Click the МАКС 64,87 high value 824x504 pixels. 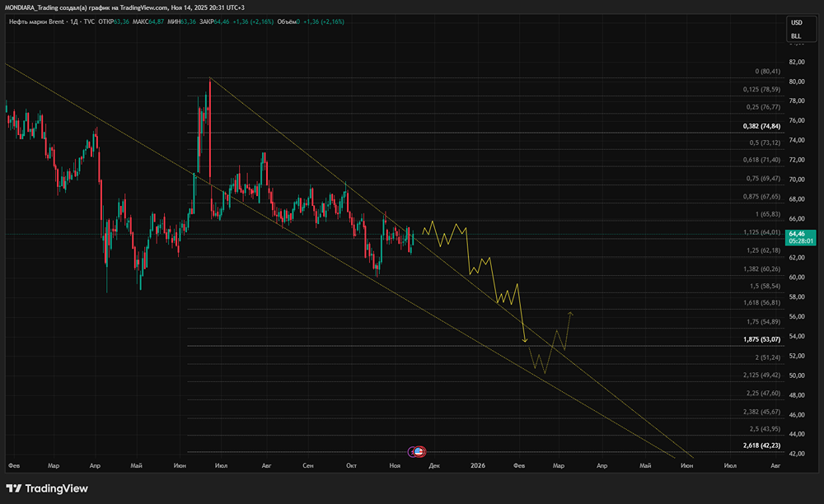pyautogui.click(x=148, y=21)
